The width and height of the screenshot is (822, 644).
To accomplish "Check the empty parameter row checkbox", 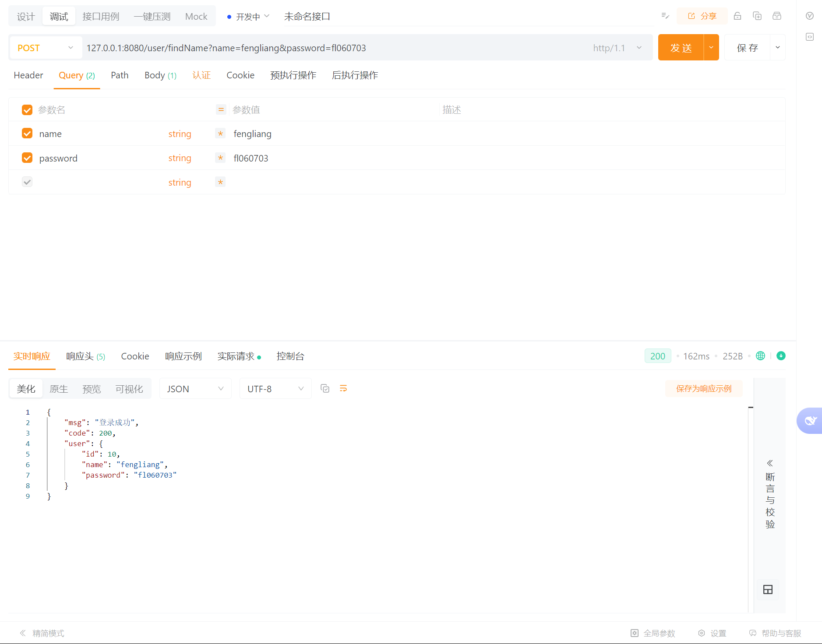I will pos(27,182).
